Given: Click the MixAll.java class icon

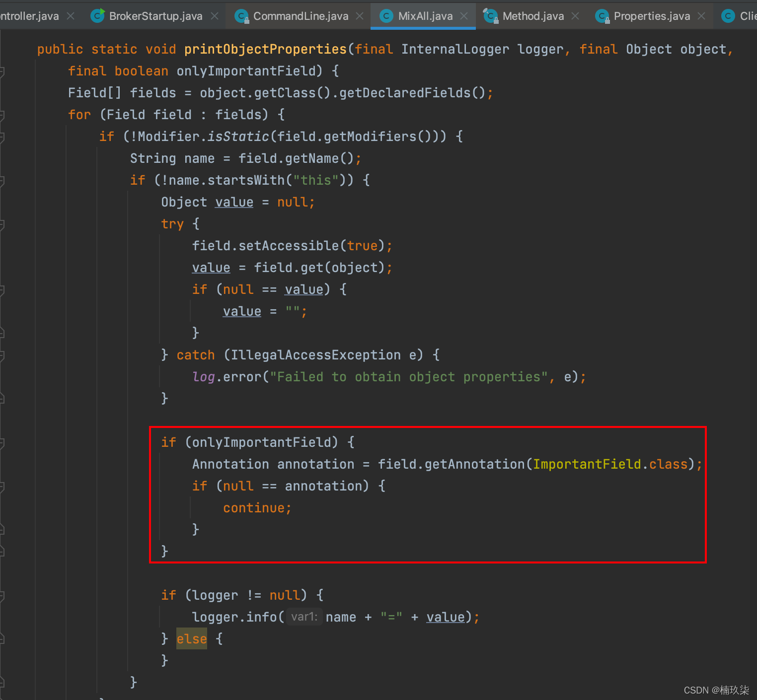Looking at the screenshot, I should (x=386, y=16).
